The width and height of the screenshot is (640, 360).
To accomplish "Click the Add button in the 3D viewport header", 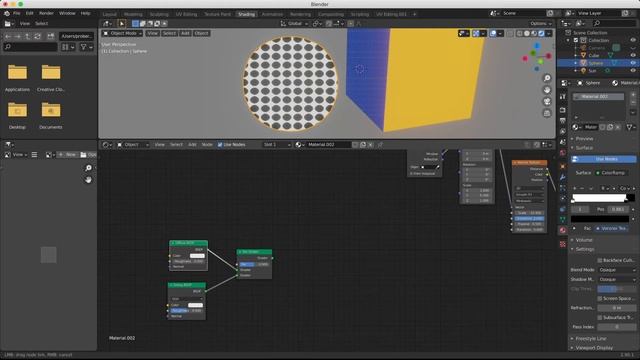I will tap(185, 33).
